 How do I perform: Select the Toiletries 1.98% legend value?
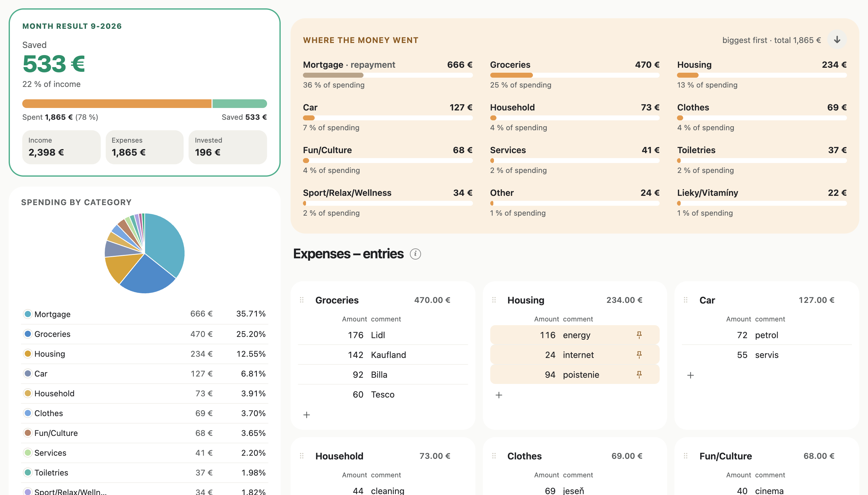click(x=253, y=472)
